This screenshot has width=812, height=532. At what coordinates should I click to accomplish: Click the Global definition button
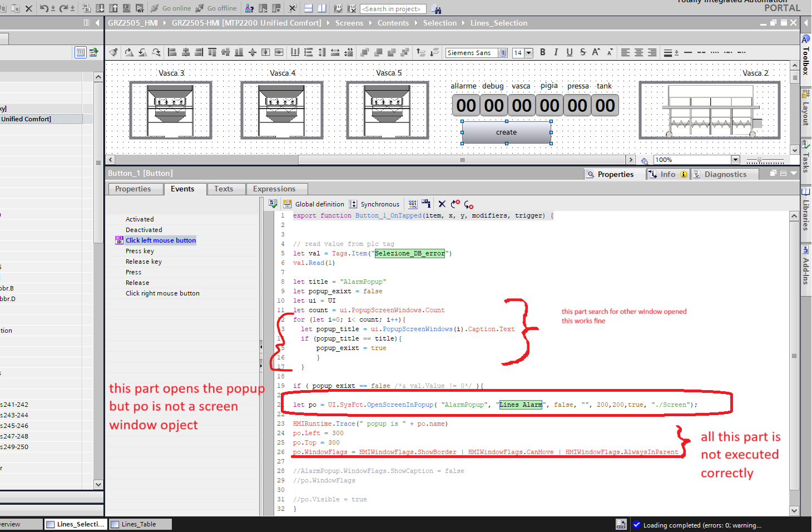coord(314,204)
